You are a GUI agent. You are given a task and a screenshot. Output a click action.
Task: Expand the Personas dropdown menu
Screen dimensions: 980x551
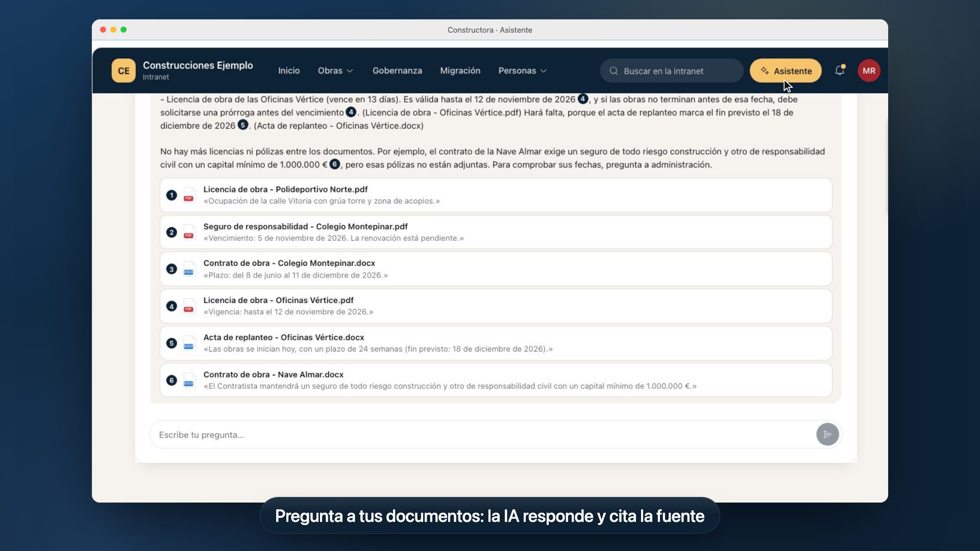point(523,70)
